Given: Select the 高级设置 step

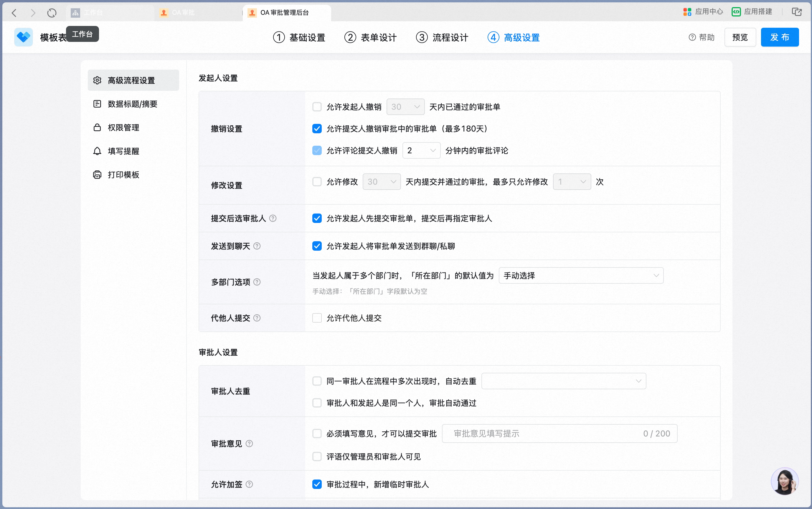Looking at the screenshot, I should point(514,37).
